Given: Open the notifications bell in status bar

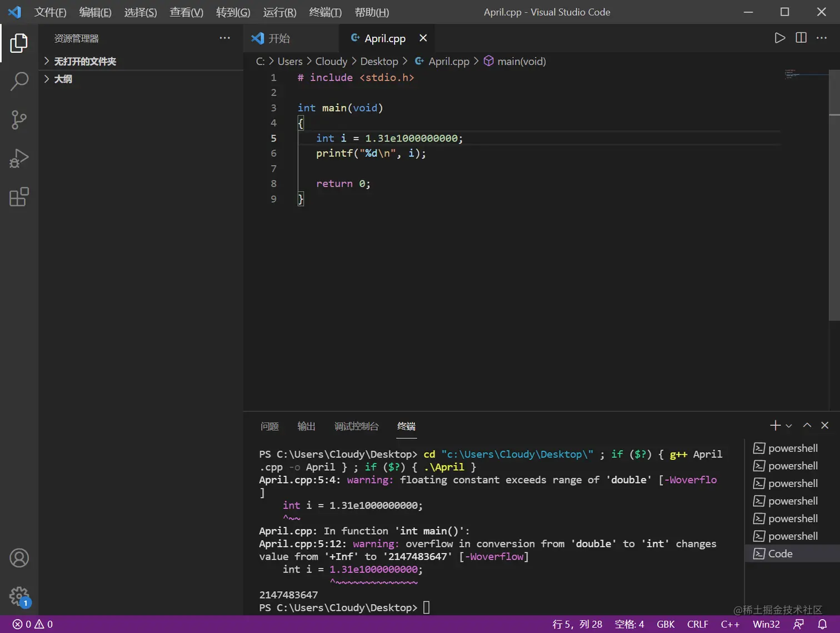Looking at the screenshot, I should [x=822, y=624].
